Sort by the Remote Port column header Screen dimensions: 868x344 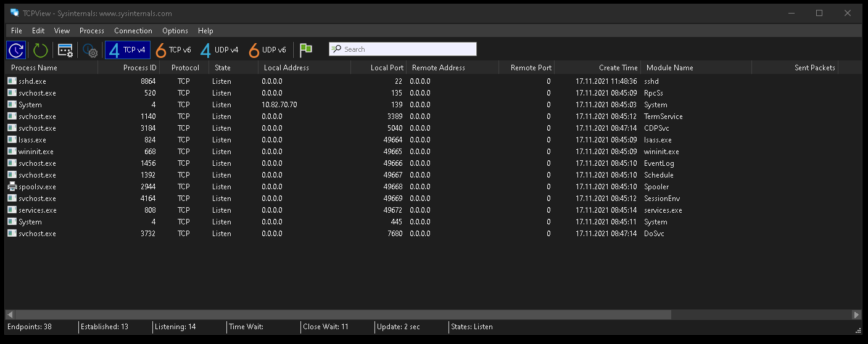coord(526,68)
